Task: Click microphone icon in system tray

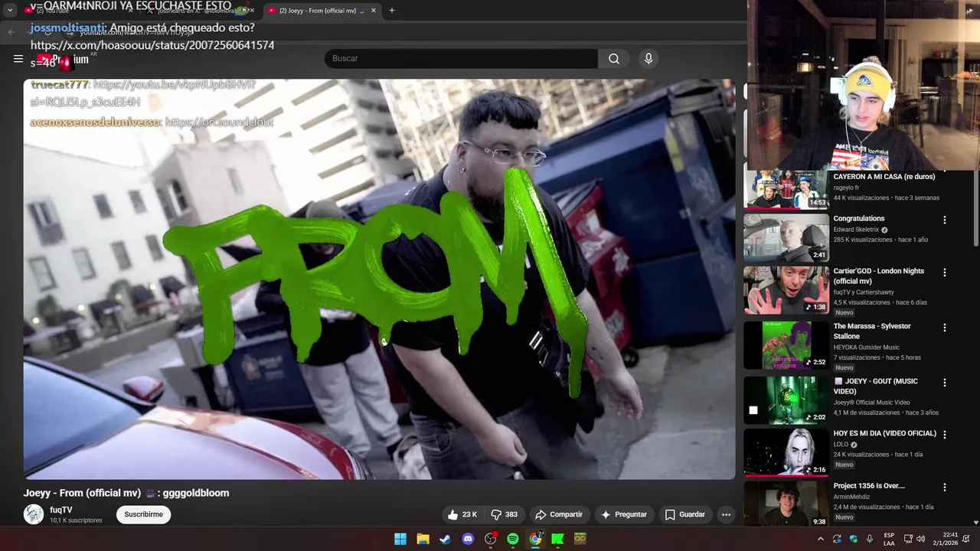Action: click(870, 539)
